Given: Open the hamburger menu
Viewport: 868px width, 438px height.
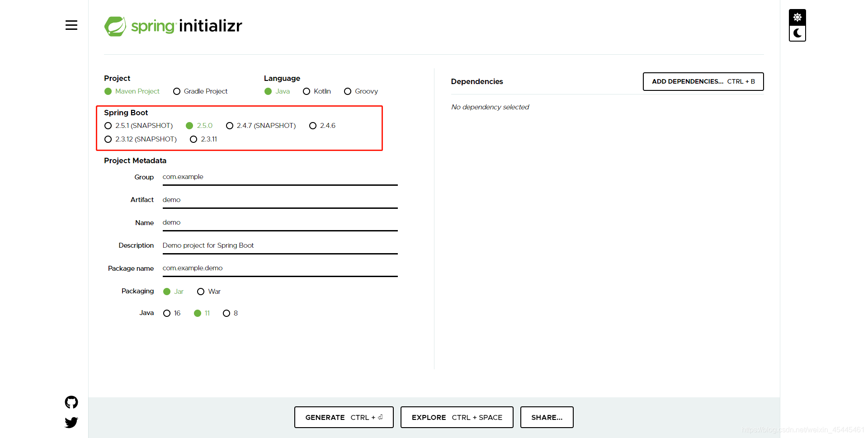Looking at the screenshot, I should click(71, 25).
